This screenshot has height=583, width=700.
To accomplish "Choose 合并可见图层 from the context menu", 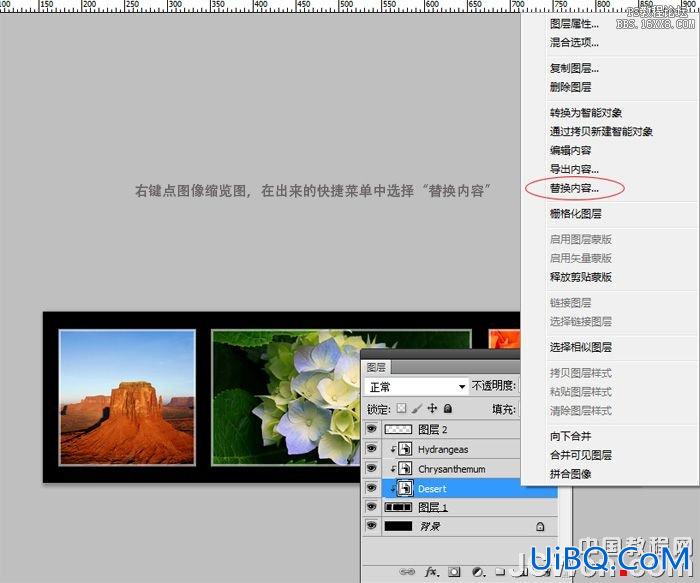I will (x=581, y=455).
